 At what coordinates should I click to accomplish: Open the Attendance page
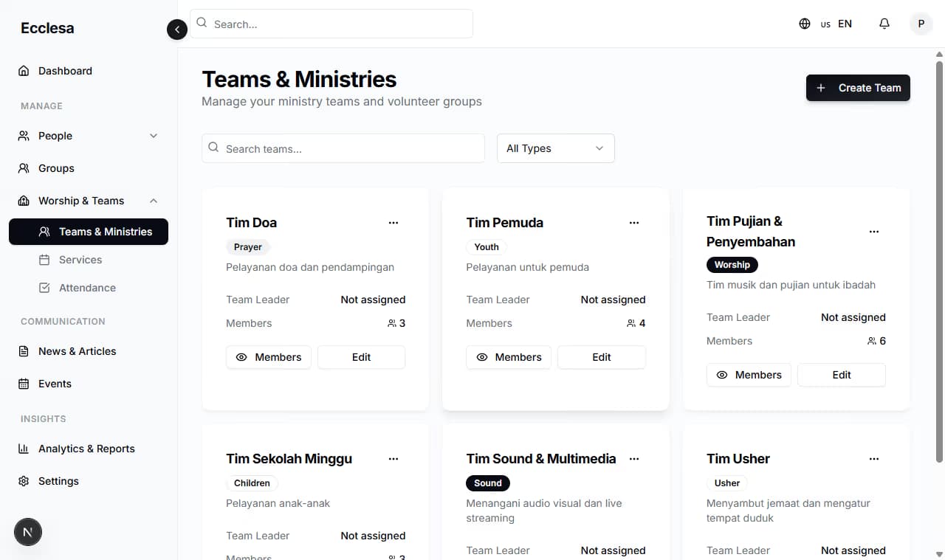pyautogui.click(x=89, y=288)
